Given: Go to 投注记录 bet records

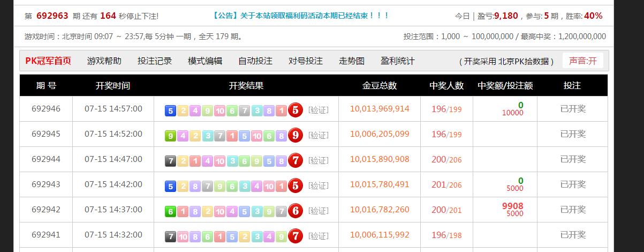Looking at the screenshot, I should [155, 61].
